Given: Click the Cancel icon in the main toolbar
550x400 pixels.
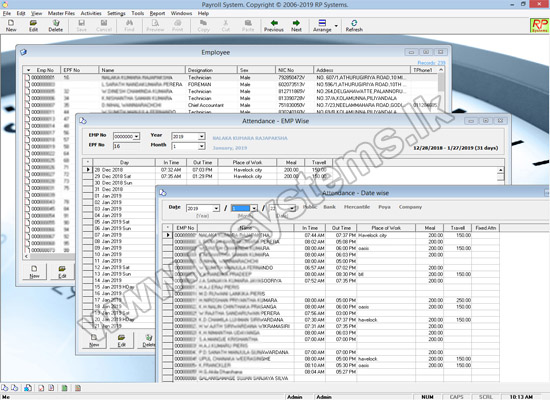Looking at the screenshot, I should pos(104,23).
